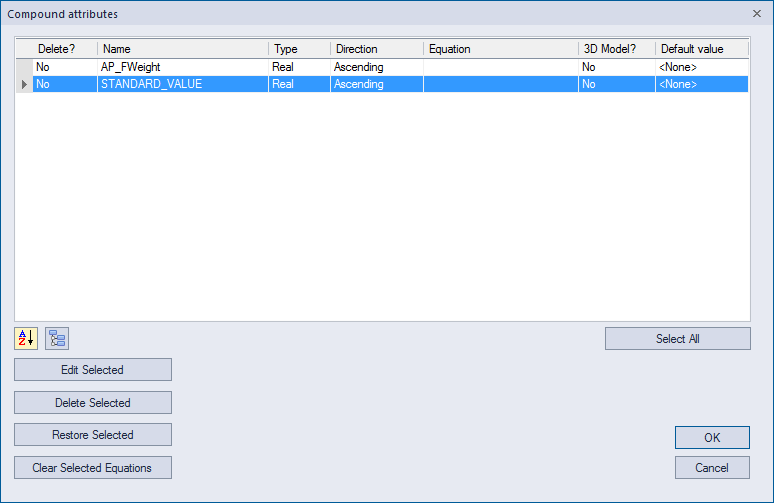This screenshot has width=774, height=503.
Task: Select the AP_FWeight row header cell
Action: [24, 67]
